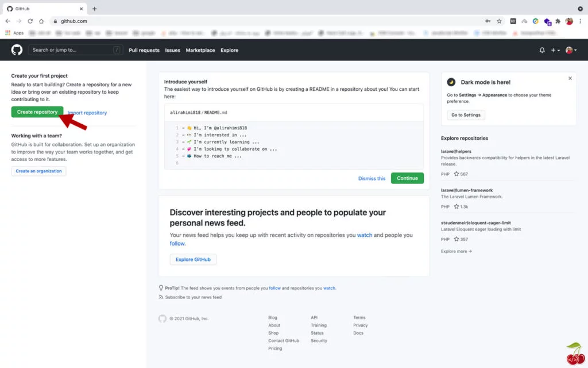588x368 pixels.
Task: Click the ProTip lightbulb icon
Action: pos(162,287)
